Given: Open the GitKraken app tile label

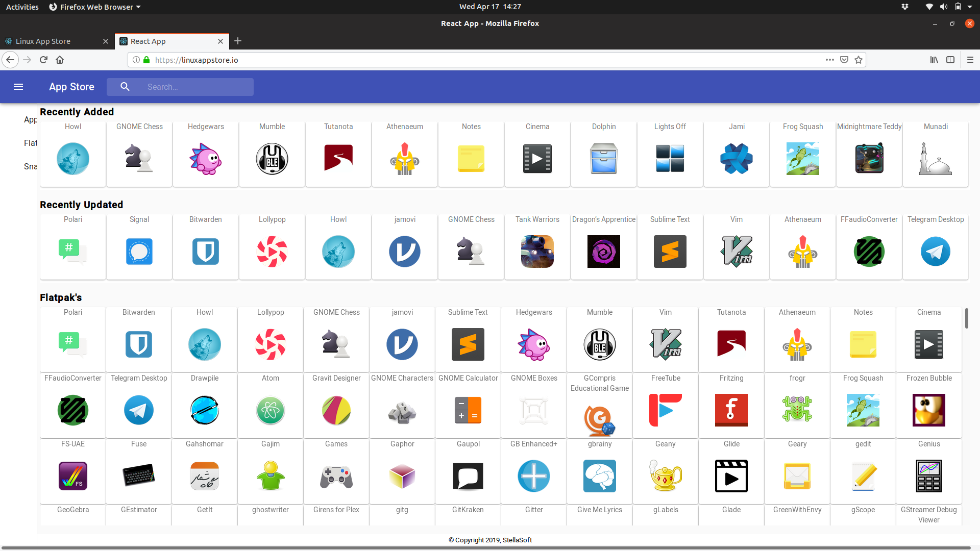Looking at the screenshot, I should point(468,510).
